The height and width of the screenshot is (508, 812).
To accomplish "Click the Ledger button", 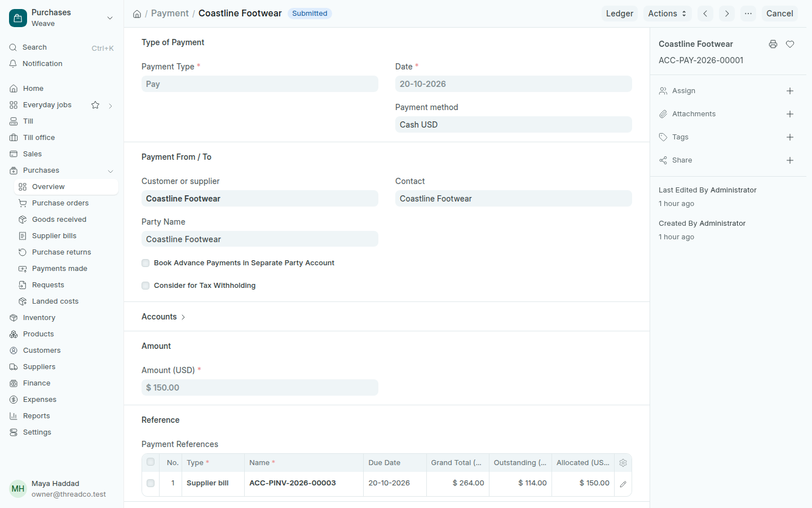I will tap(620, 14).
